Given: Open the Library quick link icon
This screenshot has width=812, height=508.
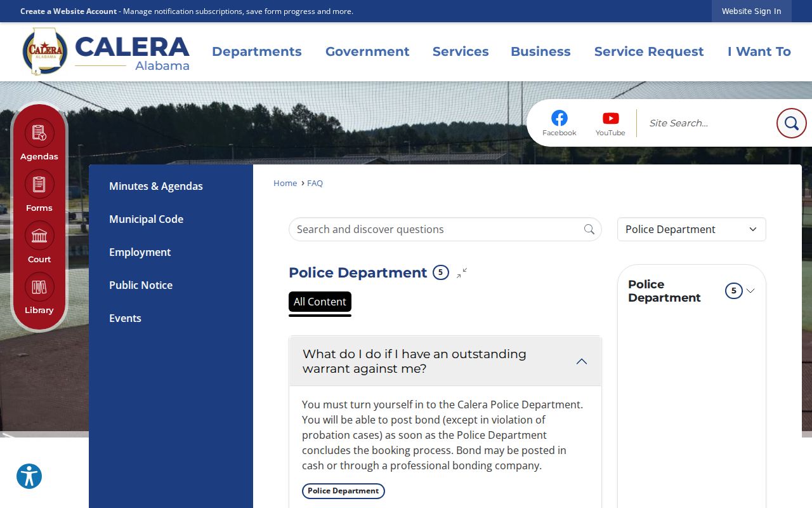Looking at the screenshot, I should coord(39,287).
